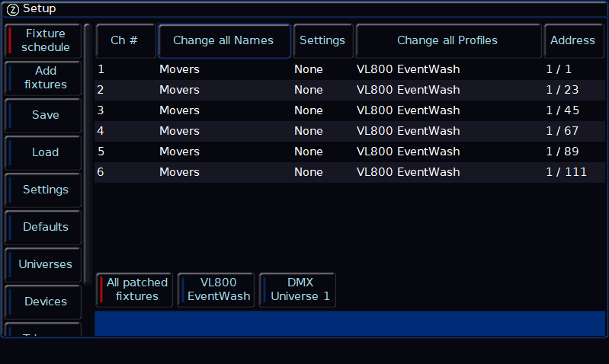Viewport: 609px width, 364px height.
Task: Click Movers name in channel 4 row
Action: point(179,131)
